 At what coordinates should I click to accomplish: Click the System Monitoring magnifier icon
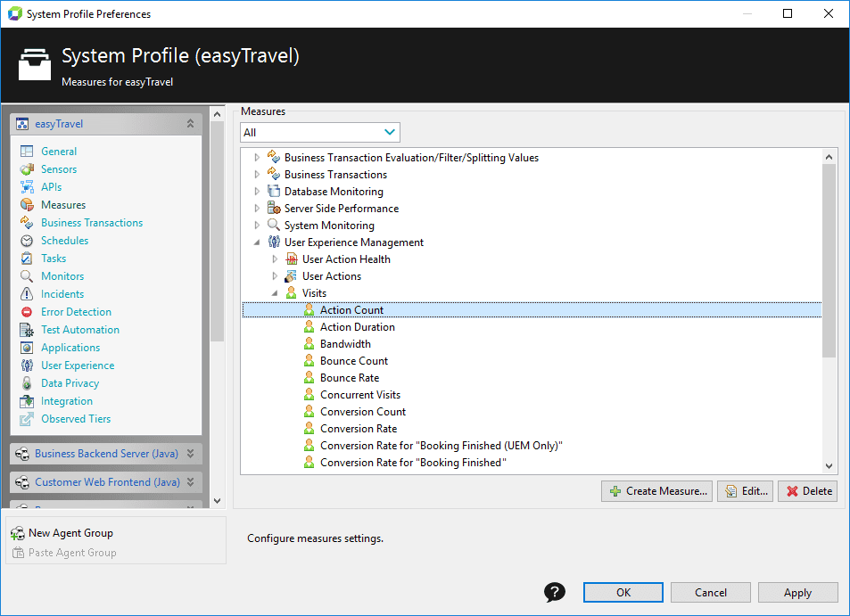tap(274, 225)
